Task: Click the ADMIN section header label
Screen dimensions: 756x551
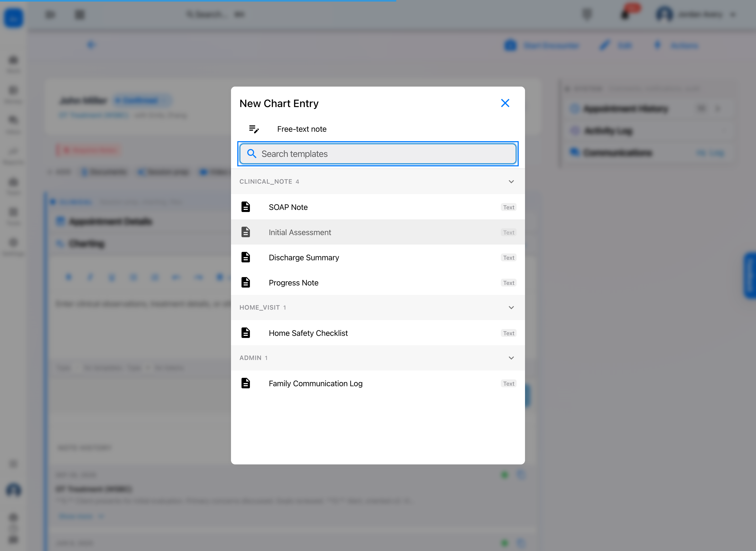Action: [250, 358]
